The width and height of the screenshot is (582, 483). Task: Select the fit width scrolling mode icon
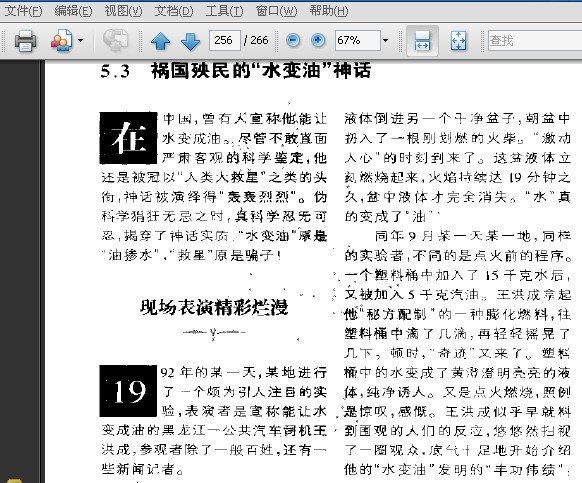pos(422,40)
